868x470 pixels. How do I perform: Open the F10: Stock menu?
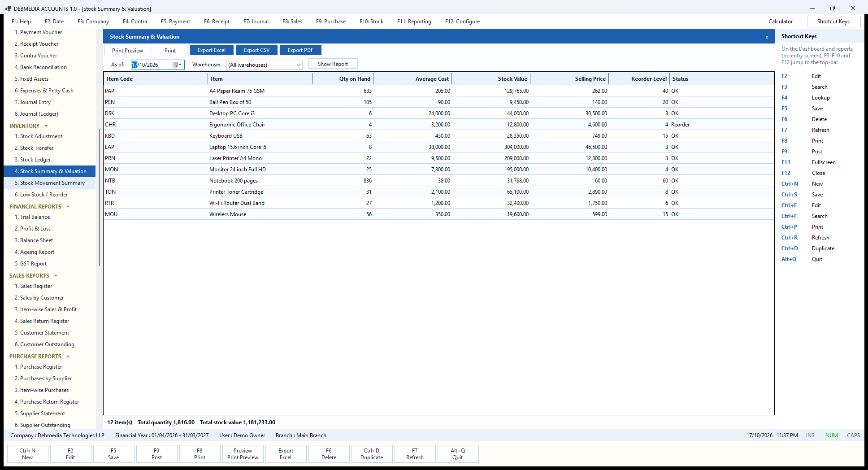pyautogui.click(x=371, y=22)
